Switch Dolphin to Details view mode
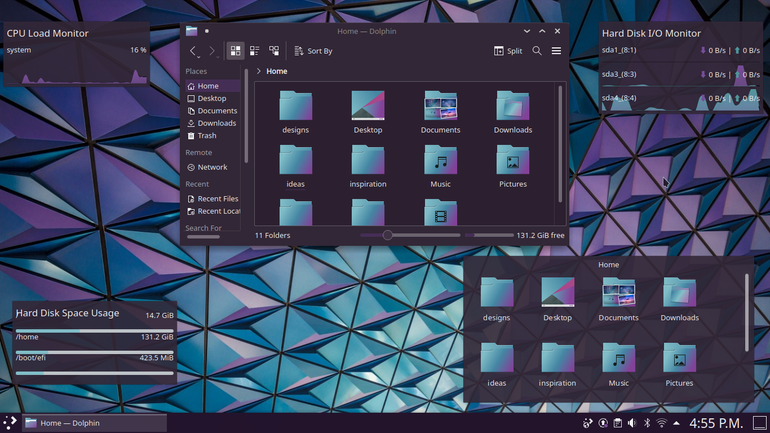 (274, 51)
